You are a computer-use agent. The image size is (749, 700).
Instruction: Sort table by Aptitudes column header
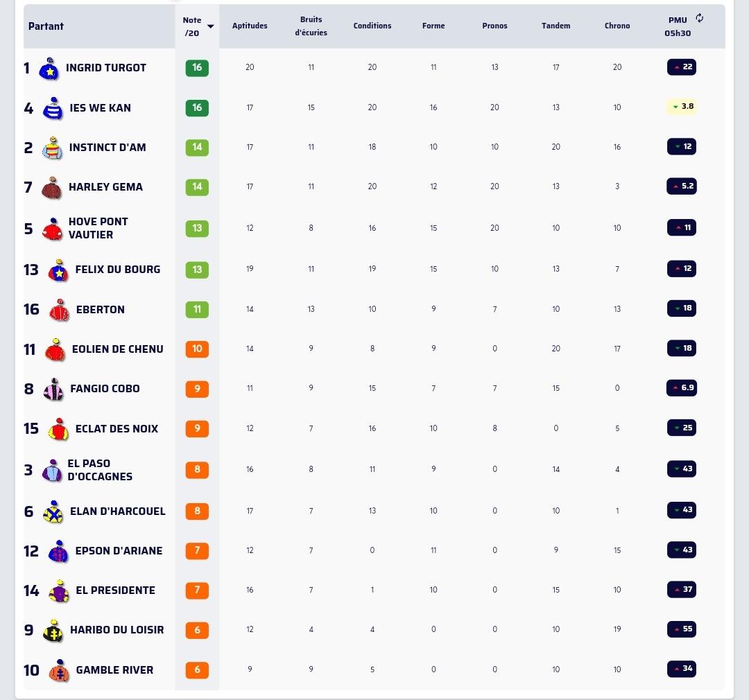pyautogui.click(x=250, y=26)
